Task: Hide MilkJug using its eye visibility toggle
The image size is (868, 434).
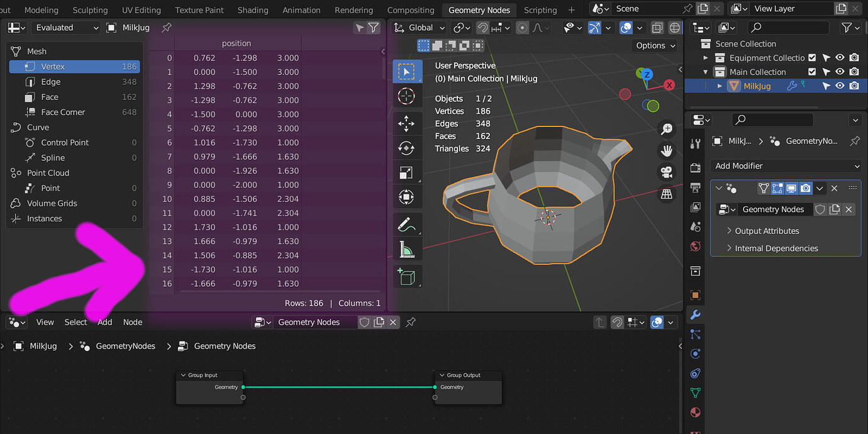Action: click(840, 86)
